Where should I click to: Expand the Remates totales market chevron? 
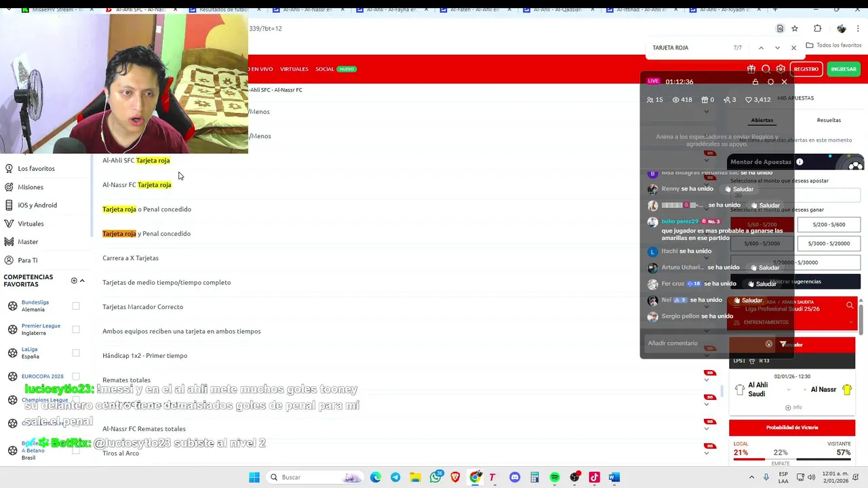pyautogui.click(x=707, y=380)
